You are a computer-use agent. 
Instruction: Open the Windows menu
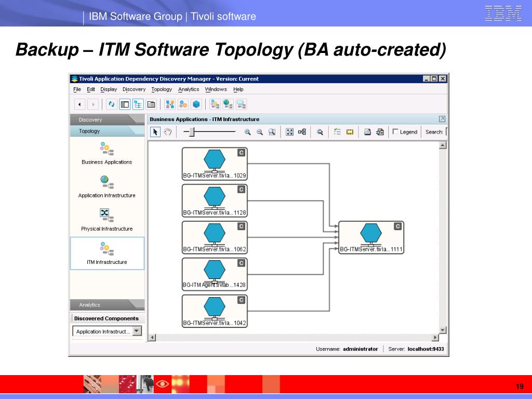(216, 89)
